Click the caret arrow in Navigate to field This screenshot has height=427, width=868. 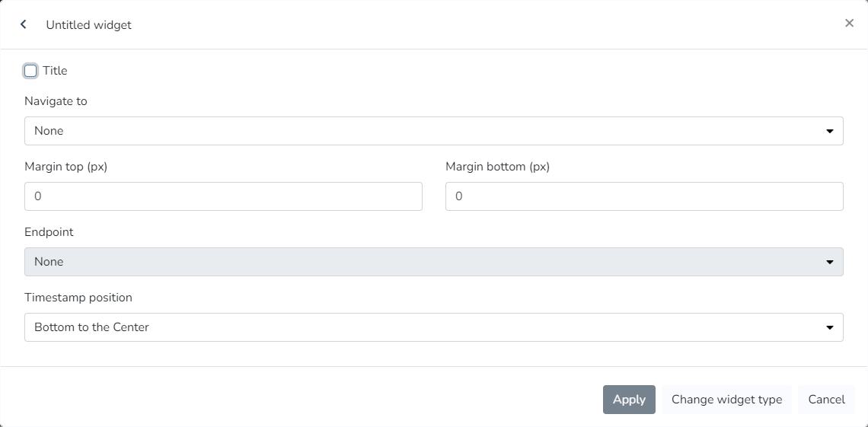click(x=829, y=131)
